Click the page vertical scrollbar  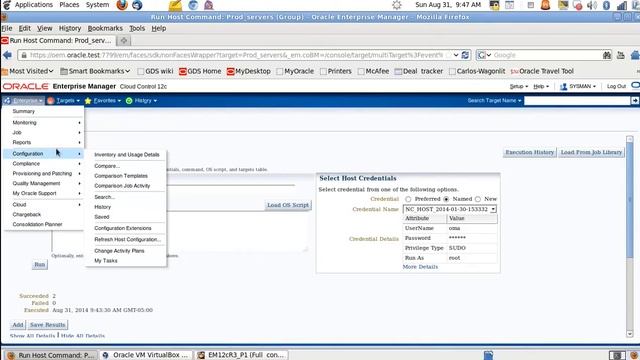click(630, 237)
